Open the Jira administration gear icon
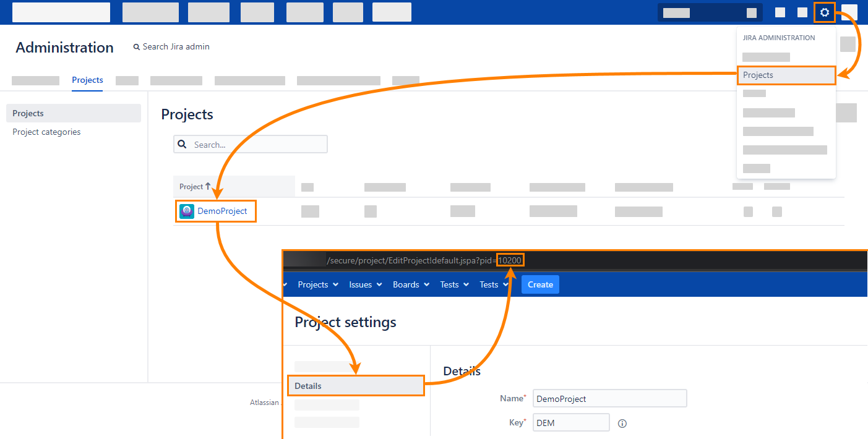Screen dimensions: 868x439 coord(824,12)
